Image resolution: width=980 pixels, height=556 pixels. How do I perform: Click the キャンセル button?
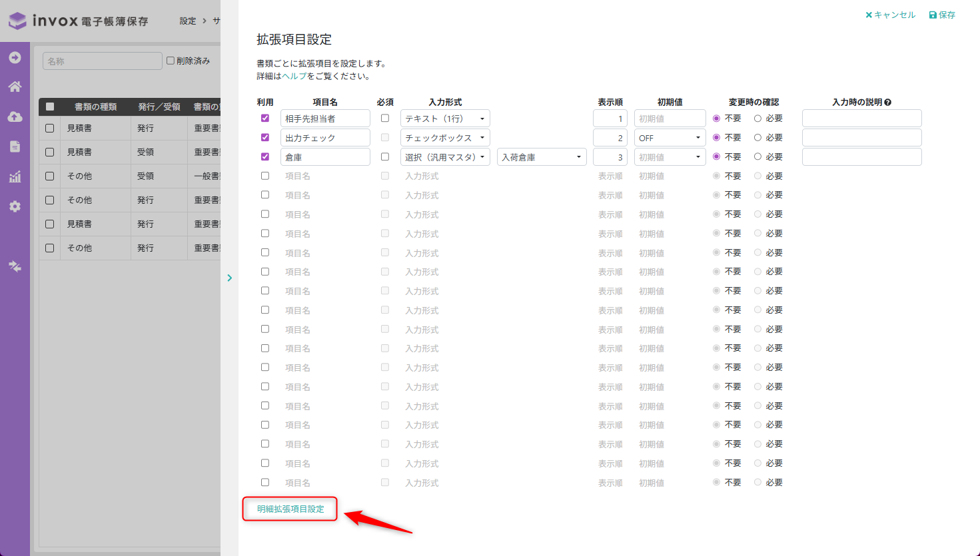click(x=890, y=15)
